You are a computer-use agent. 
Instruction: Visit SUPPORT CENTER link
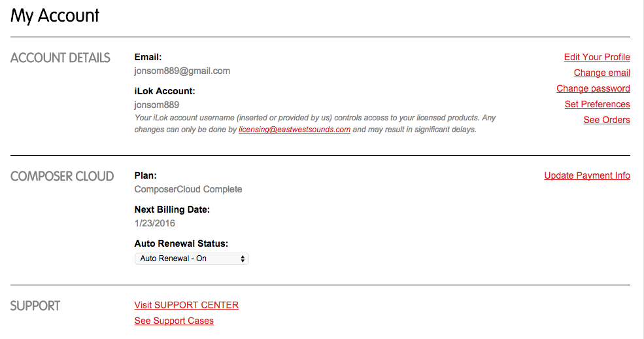coord(186,305)
